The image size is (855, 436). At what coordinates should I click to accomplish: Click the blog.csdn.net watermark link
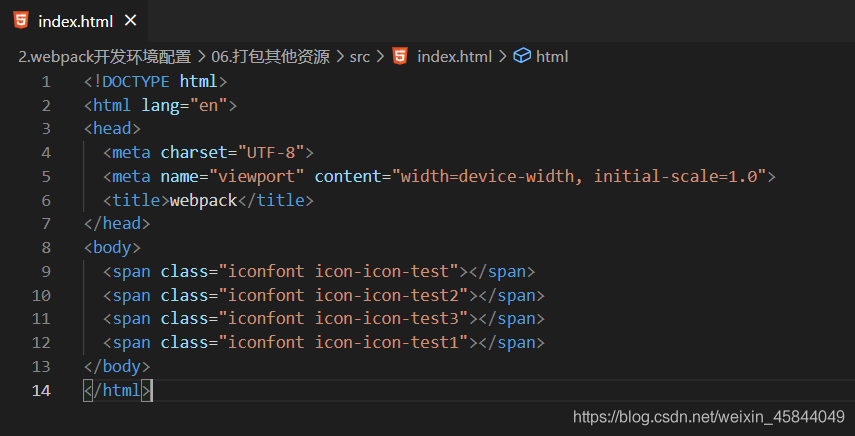[708, 417]
